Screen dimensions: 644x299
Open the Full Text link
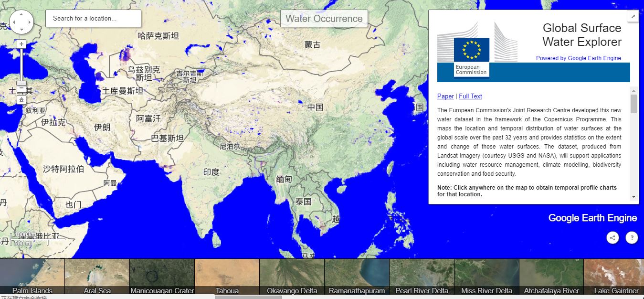470,96
